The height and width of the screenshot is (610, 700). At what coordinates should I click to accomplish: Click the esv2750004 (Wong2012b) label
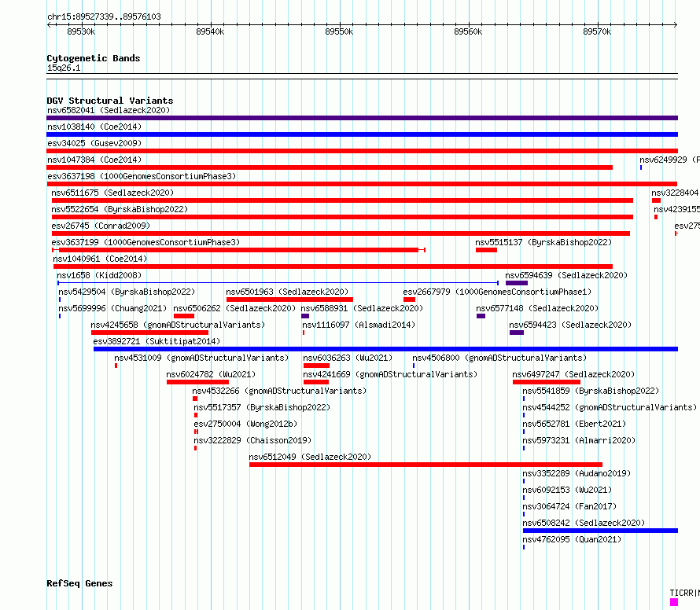point(245,424)
